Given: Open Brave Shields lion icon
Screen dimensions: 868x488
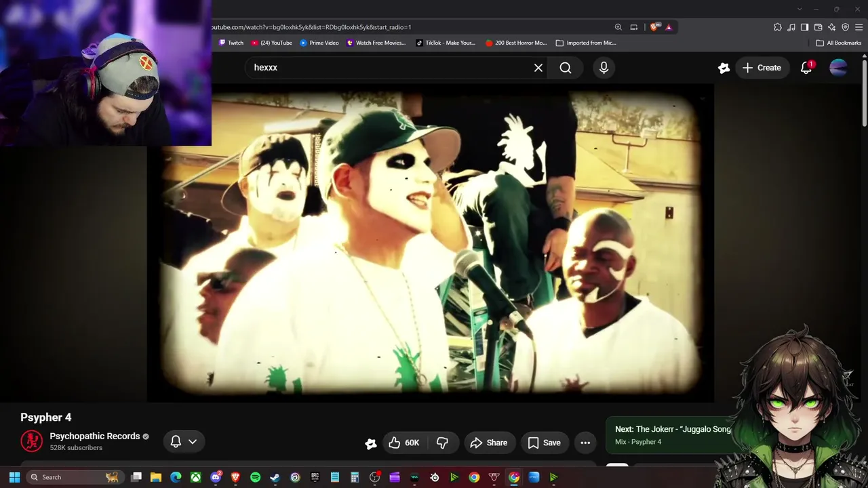Looking at the screenshot, I should (654, 27).
